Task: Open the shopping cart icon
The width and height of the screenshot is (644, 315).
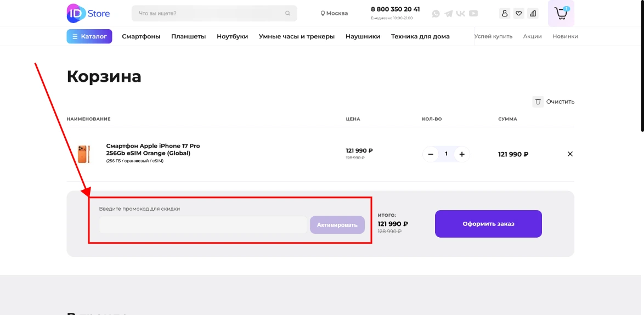Action: [x=561, y=13]
